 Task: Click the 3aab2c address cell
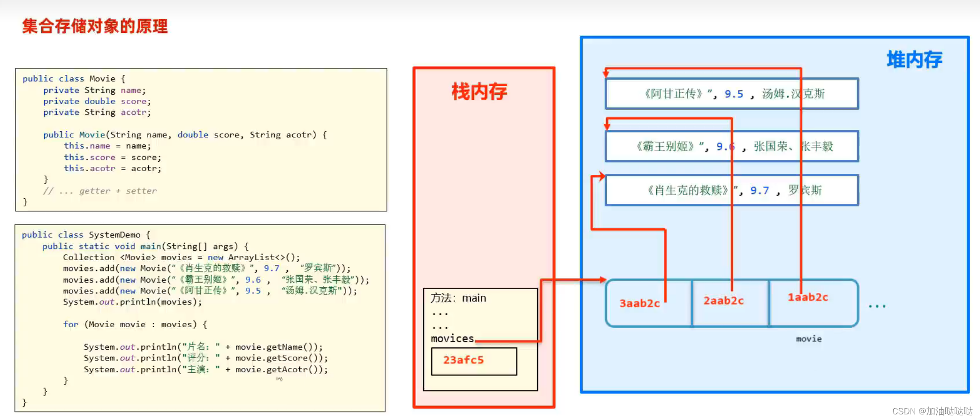(x=649, y=303)
